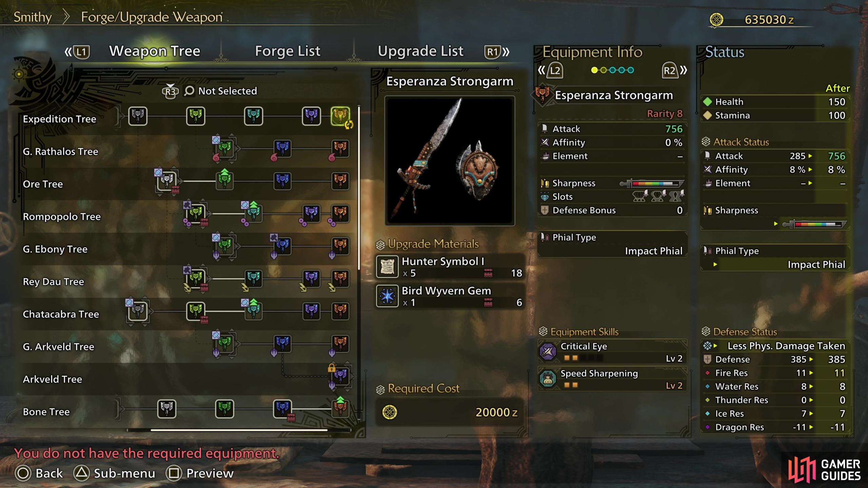Select the highlighted Esperanza Strongarm node
Image resolution: width=868 pixels, height=488 pixels.
click(340, 116)
